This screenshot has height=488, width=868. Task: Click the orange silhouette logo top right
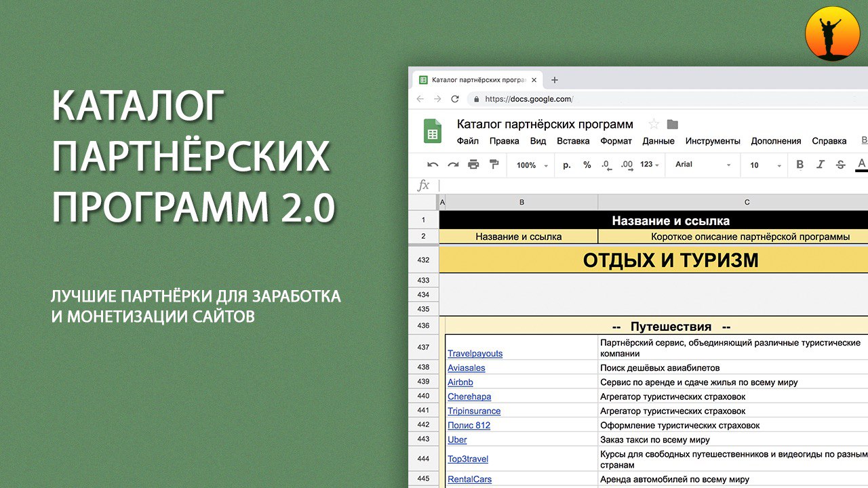coord(833,35)
